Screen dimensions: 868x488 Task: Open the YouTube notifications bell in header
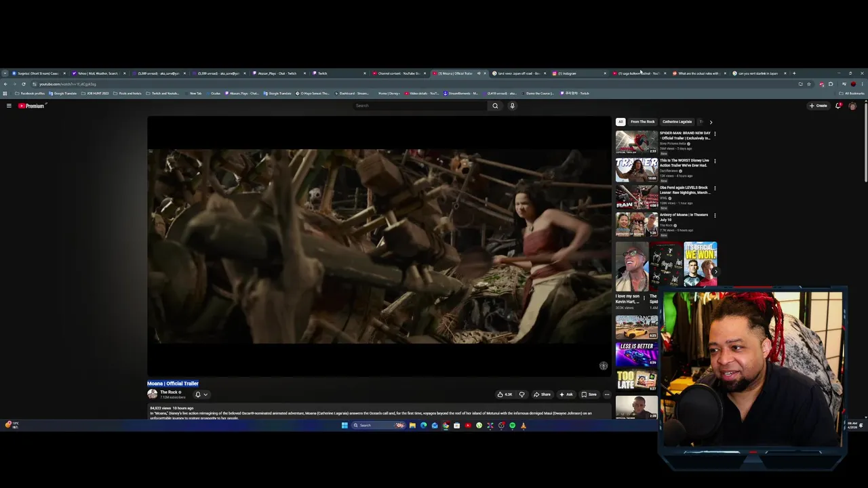(839, 106)
